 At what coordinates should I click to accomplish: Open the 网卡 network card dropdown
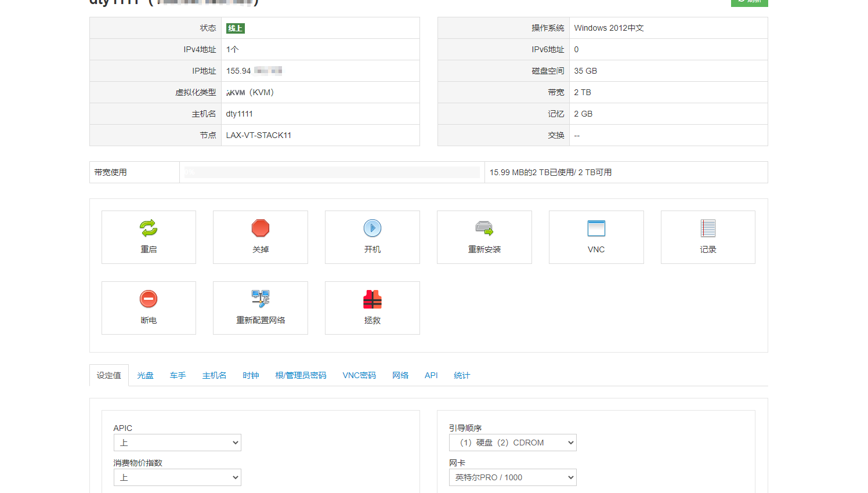[513, 477]
